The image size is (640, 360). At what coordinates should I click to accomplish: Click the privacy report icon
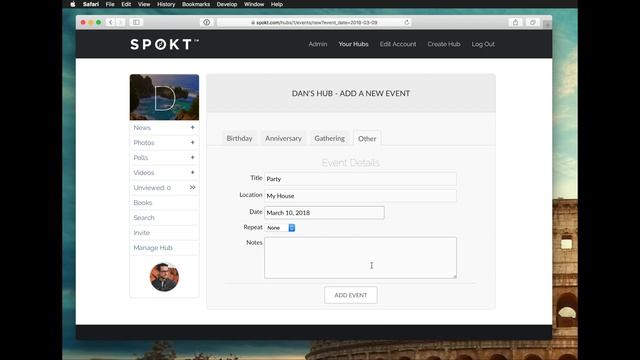point(207,22)
